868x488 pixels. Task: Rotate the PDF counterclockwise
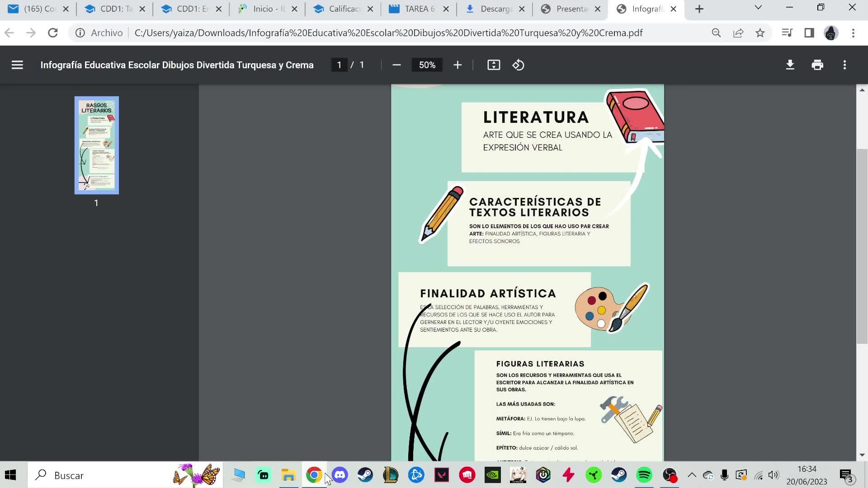(x=518, y=65)
